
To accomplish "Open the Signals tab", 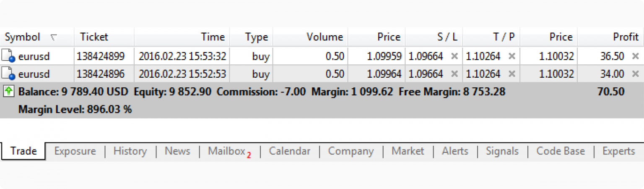I will [502, 151].
